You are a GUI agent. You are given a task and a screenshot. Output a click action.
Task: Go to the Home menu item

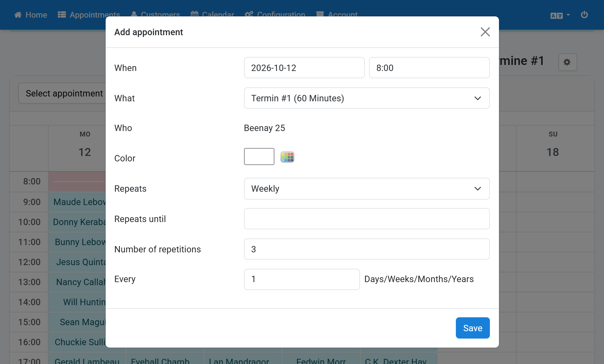[31, 15]
